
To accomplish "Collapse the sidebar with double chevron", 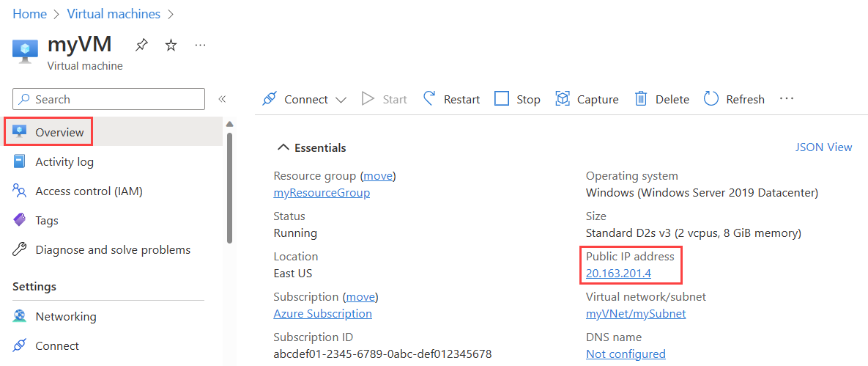I will pyautogui.click(x=222, y=99).
